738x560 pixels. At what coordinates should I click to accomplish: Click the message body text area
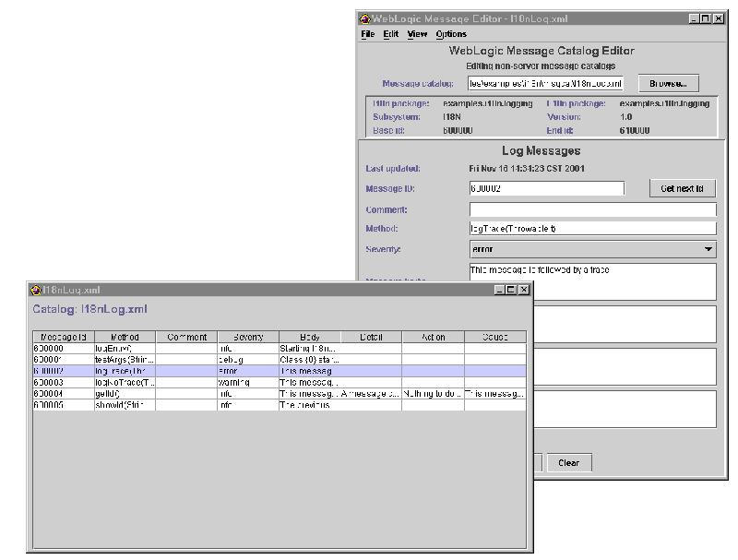point(592,281)
